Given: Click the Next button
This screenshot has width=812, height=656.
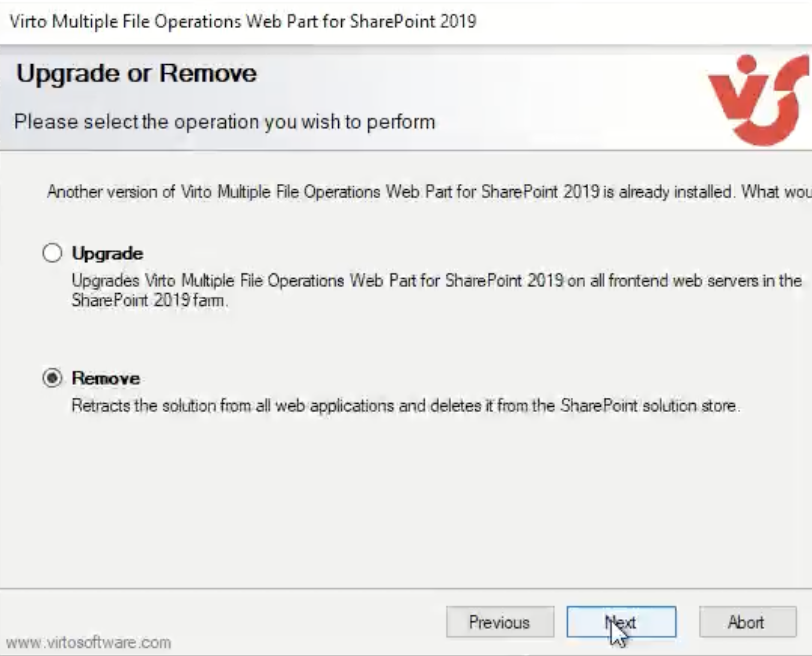Looking at the screenshot, I should [621, 622].
